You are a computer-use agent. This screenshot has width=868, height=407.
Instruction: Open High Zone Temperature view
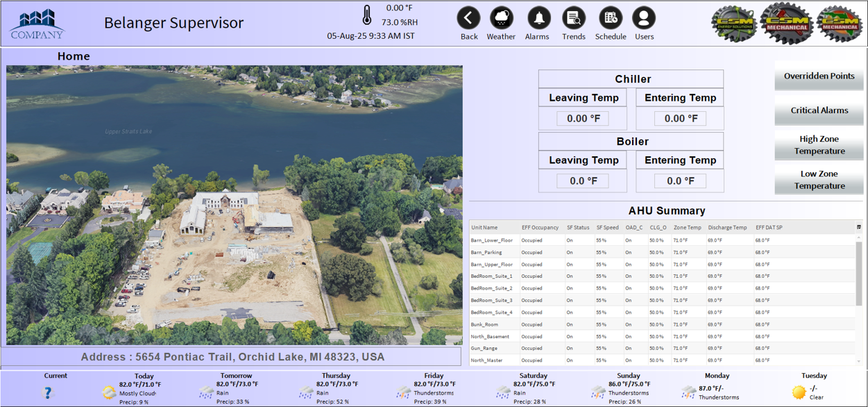click(x=819, y=145)
